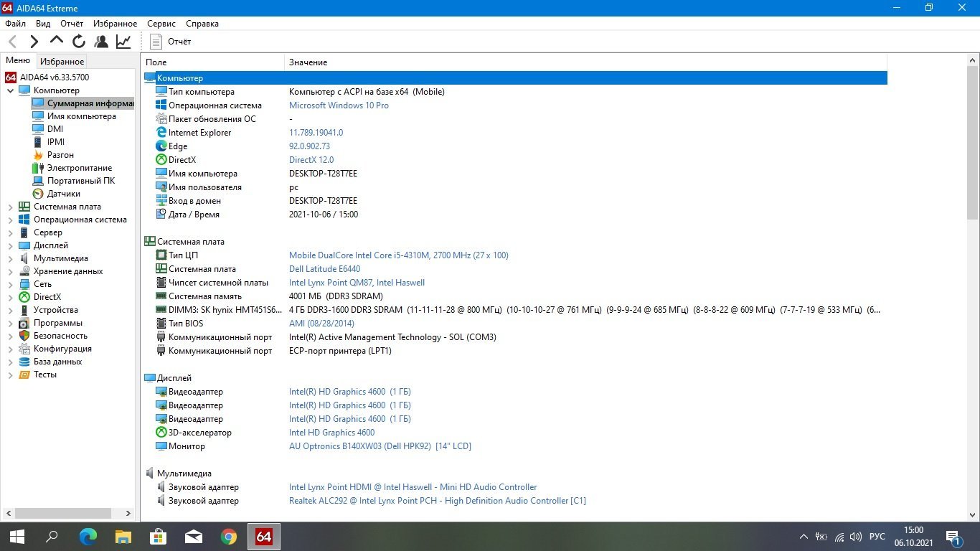Open the AU Optronics B140XW03 monitor link
This screenshot has height=551, width=980.
[x=380, y=446]
